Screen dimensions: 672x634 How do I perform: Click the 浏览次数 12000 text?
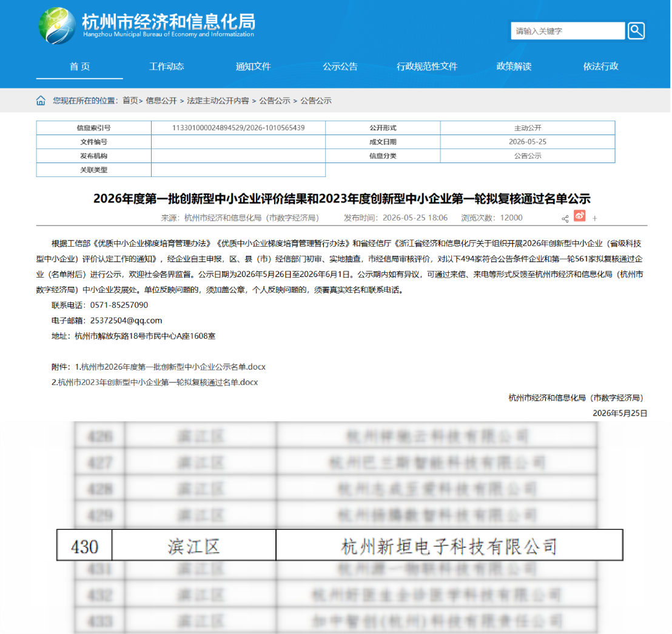click(492, 218)
